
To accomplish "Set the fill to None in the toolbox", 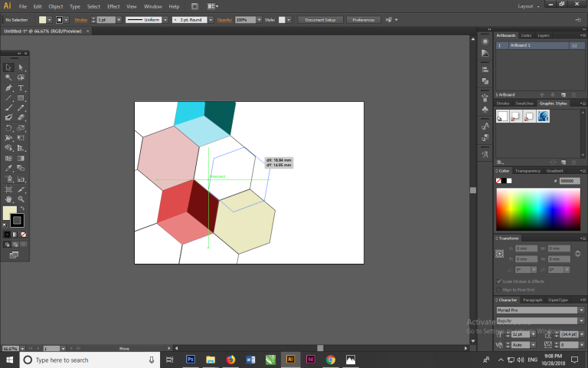I will point(24,234).
